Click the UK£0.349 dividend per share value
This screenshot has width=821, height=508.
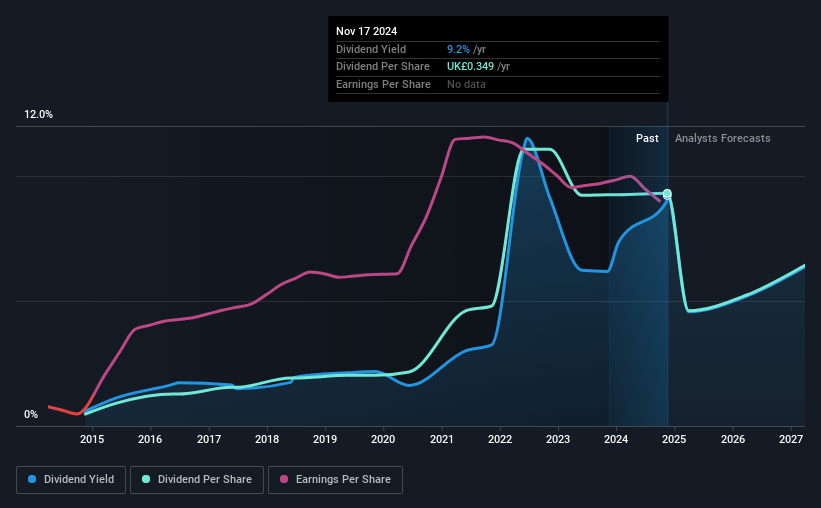[470, 67]
